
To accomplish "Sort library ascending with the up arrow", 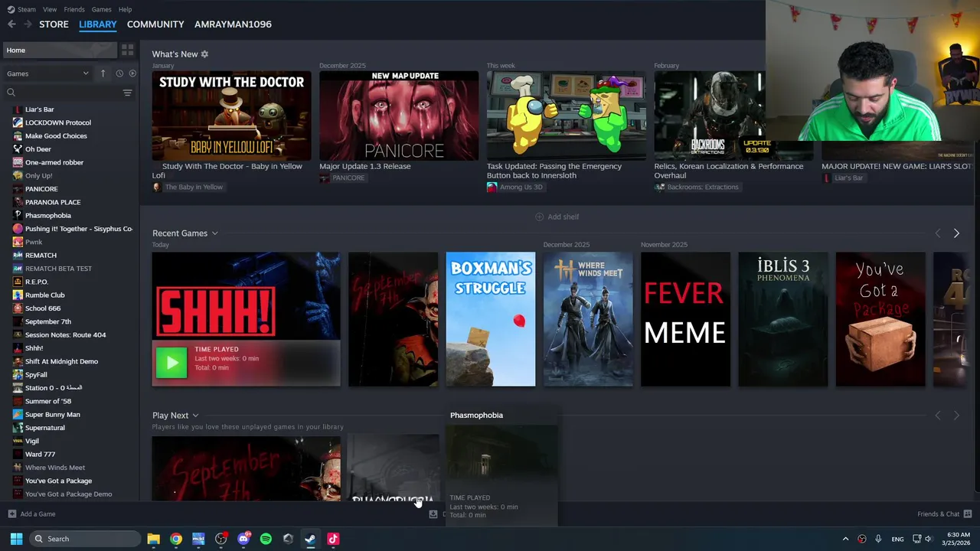I will [103, 73].
